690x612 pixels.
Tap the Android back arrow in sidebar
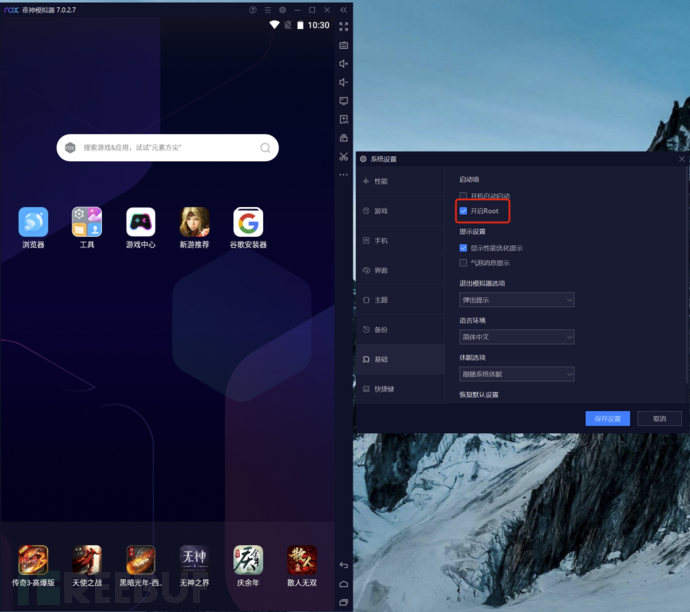tap(344, 565)
